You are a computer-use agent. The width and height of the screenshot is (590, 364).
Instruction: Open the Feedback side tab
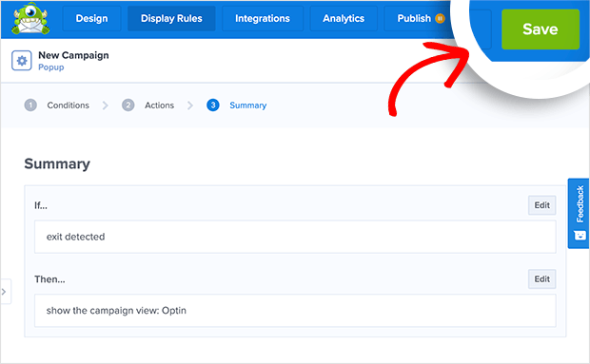[x=579, y=214]
